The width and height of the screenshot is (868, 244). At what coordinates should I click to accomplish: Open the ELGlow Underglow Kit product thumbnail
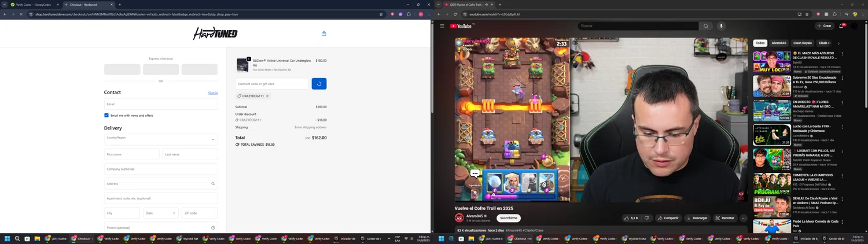242,64
